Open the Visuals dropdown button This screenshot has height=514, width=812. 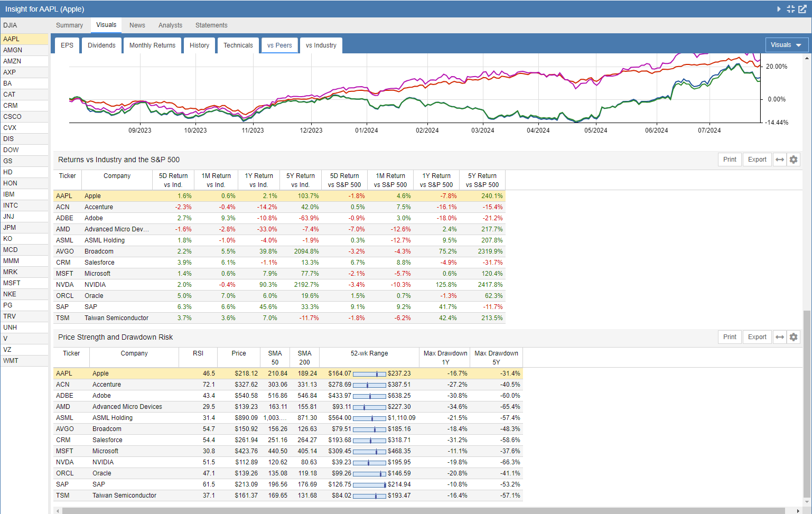coord(787,45)
